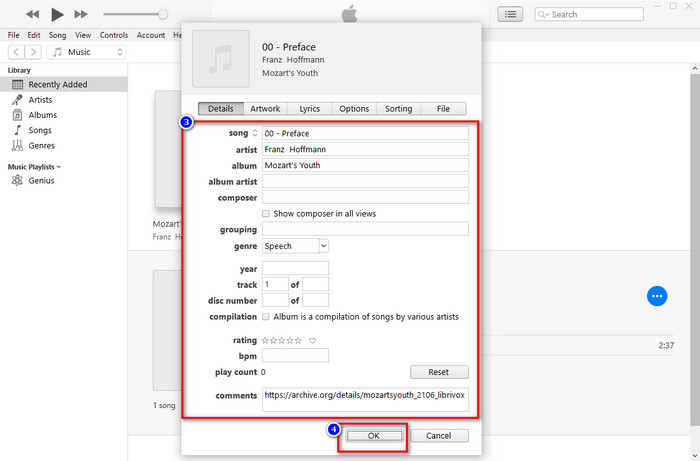Edit the album field Mozart's Youth
Viewport: 700px width, 461px height.
tap(365, 165)
